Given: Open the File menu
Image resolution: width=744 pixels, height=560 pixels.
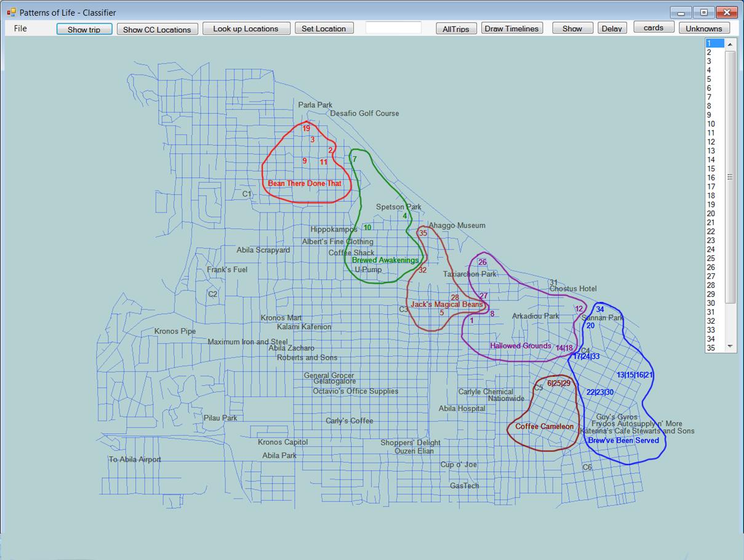Looking at the screenshot, I should point(20,28).
